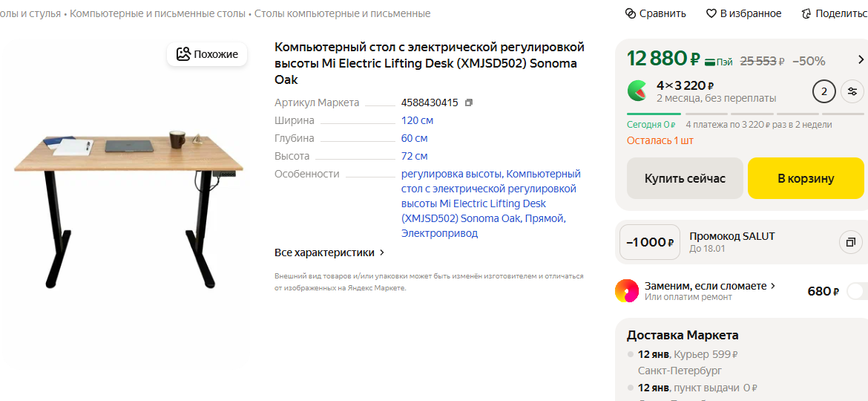Click the similar items image-search icon
This screenshot has width=868, height=401.
(x=184, y=54)
